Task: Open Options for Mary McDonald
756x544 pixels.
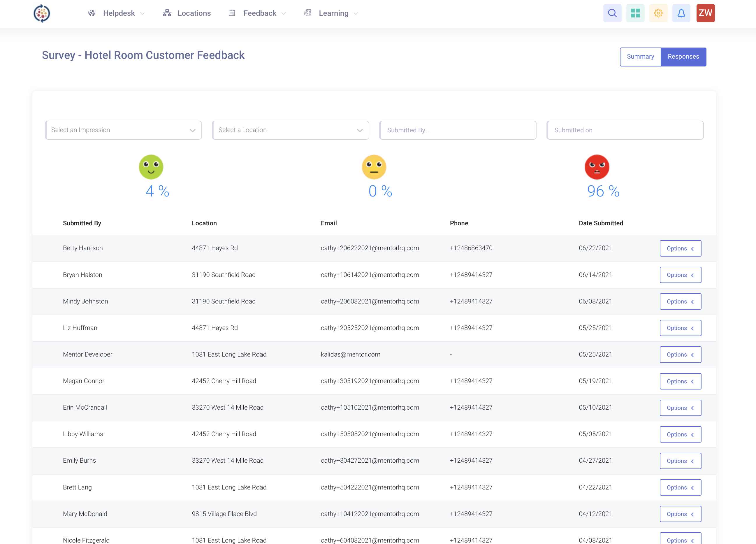Action: pyautogui.click(x=680, y=514)
